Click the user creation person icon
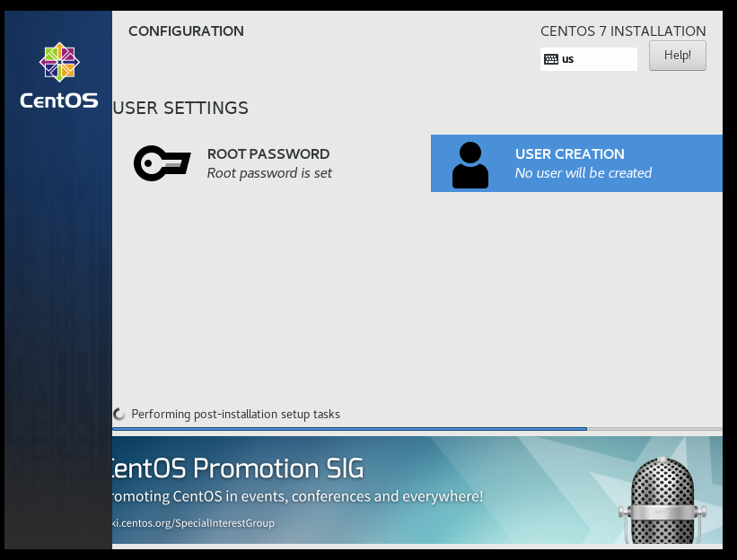Viewport: 737px width, 560px height. coord(470,165)
